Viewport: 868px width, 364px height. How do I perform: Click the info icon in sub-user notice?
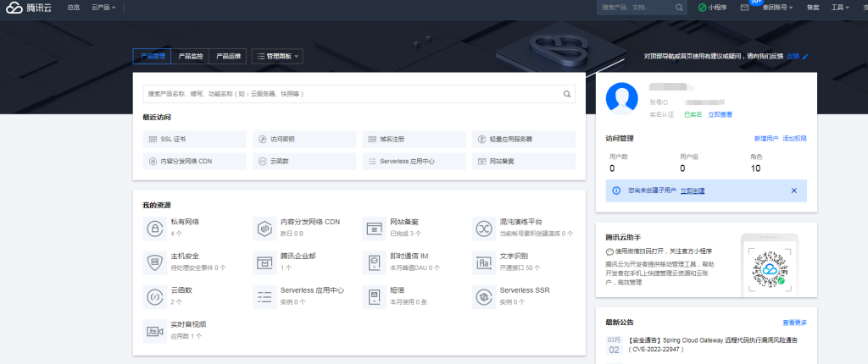tap(616, 190)
